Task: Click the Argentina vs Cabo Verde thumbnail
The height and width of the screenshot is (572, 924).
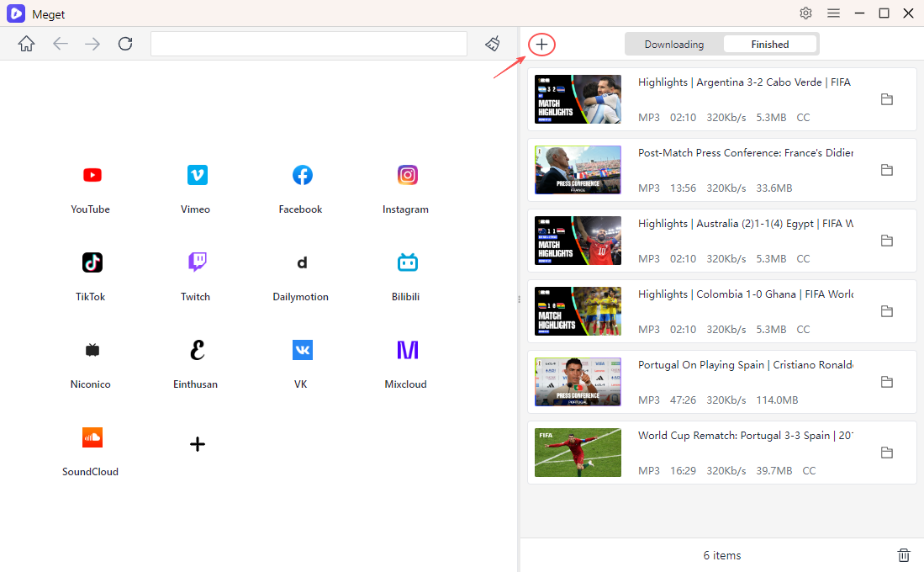Action: tap(578, 99)
